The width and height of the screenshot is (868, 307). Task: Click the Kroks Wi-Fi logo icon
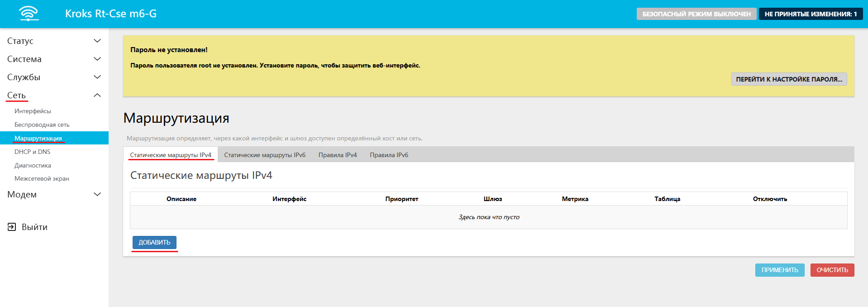29,14
